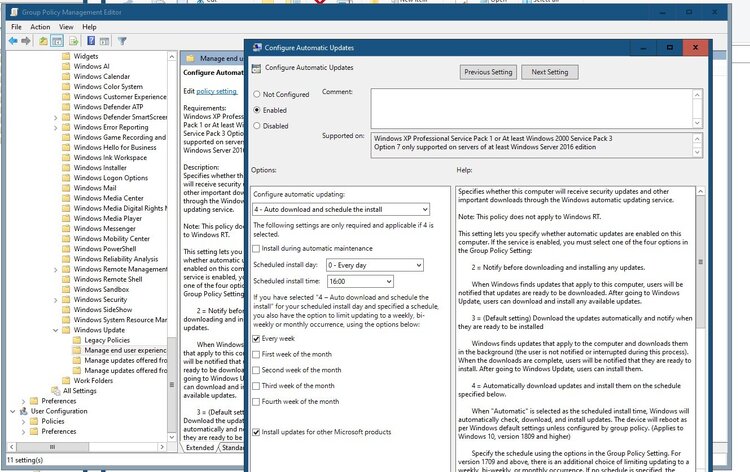The height and width of the screenshot is (472, 750).
Task: Select the Enabled radio button
Action: coord(257,110)
